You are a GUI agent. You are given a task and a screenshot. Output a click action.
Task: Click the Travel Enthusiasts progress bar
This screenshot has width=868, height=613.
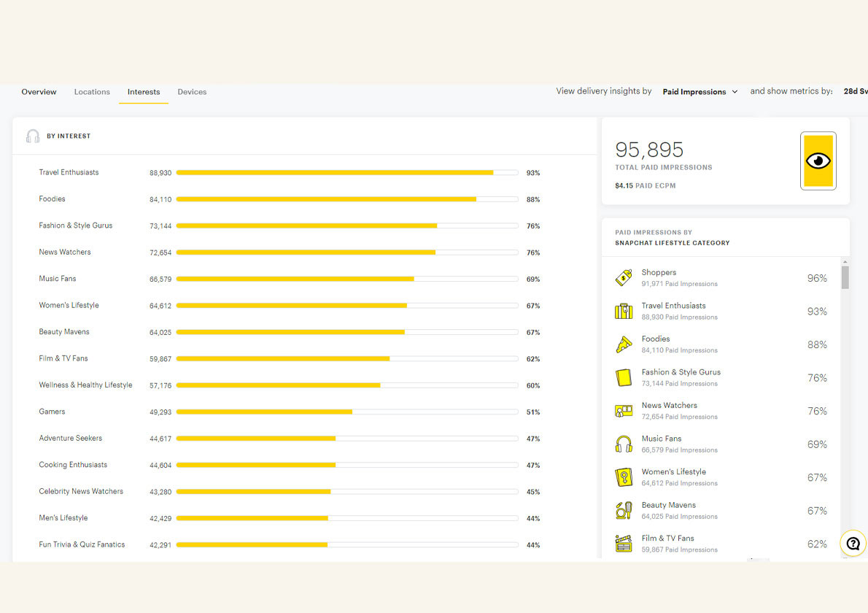(x=346, y=173)
